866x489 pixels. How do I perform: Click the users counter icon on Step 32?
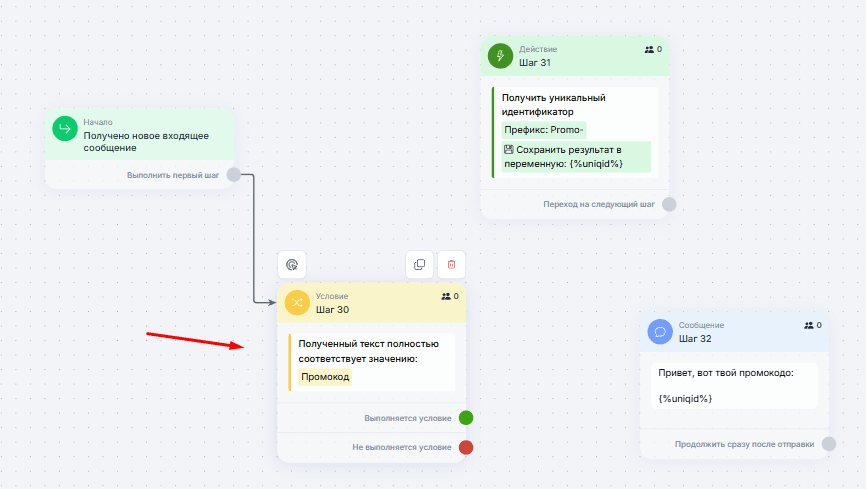[809, 325]
